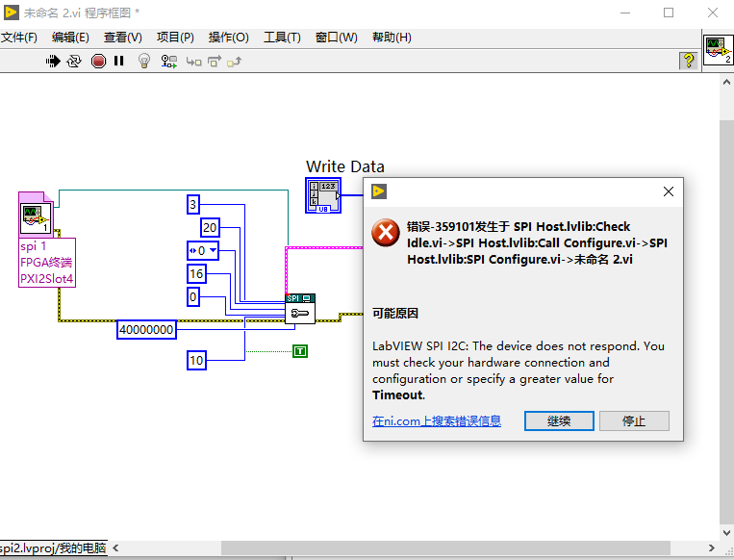Click the spi2.lvproj/我的电脑 status bar entry
Screen dimensions: 734x560
[x=53, y=547]
